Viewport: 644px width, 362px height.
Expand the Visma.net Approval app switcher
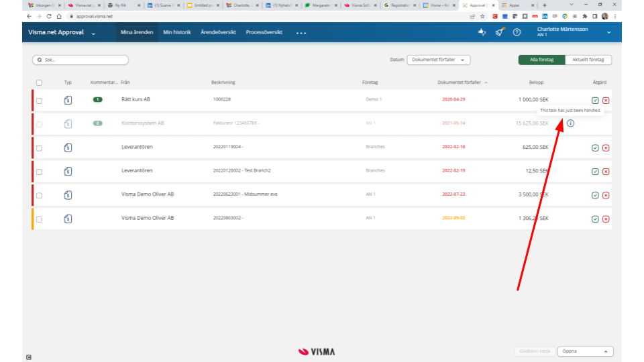(x=93, y=34)
